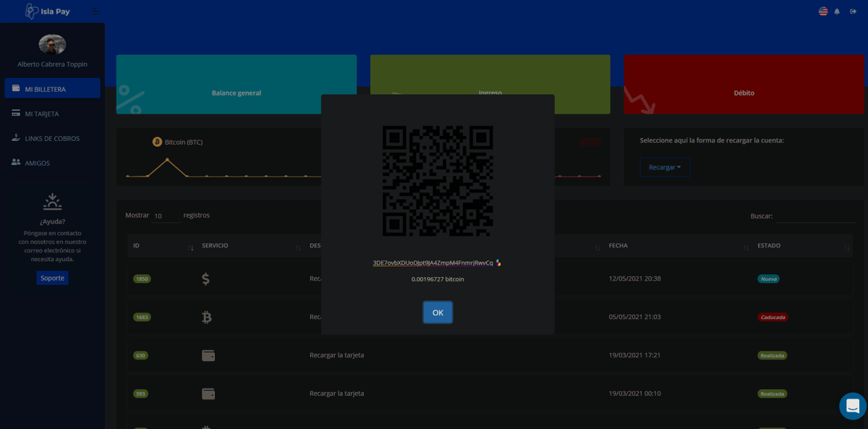Open MI BILLETERA in the sidebar

pos(52,89)
